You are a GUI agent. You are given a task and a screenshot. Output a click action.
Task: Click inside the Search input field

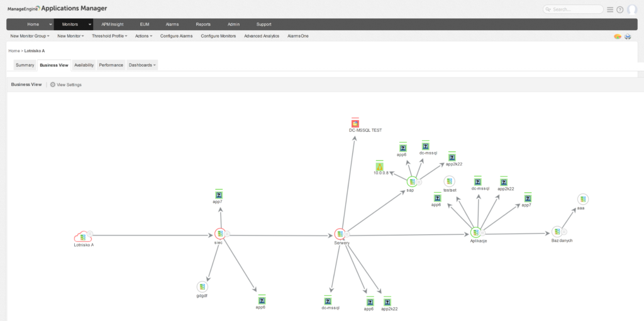[x=577, y=9]
